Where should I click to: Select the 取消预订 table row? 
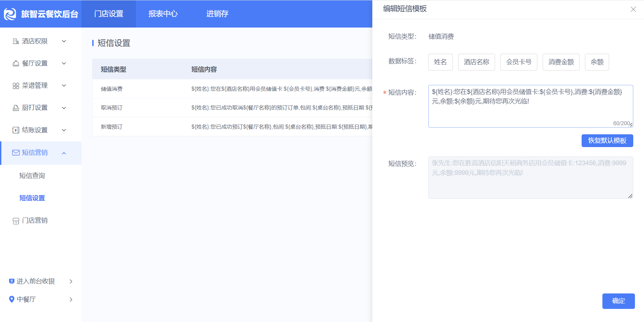[x=232, y=108]
